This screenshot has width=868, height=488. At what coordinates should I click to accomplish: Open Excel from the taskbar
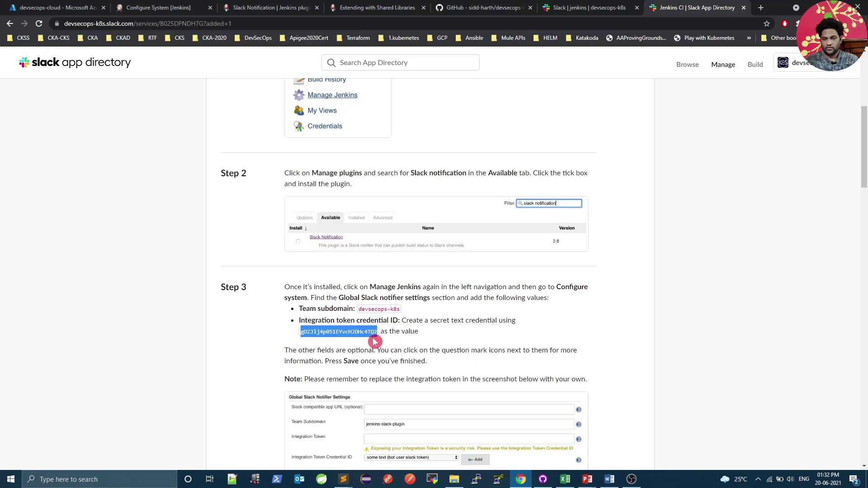pos(565,479)
